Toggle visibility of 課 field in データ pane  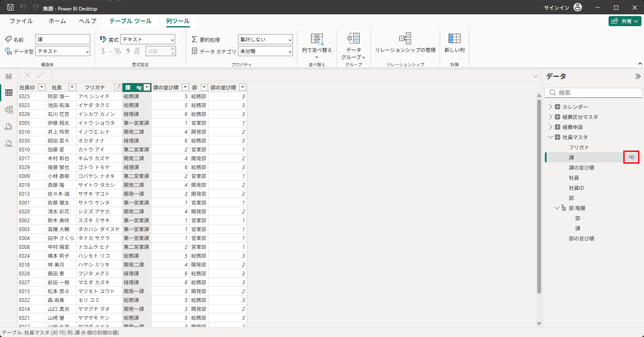tap(631, 157)
